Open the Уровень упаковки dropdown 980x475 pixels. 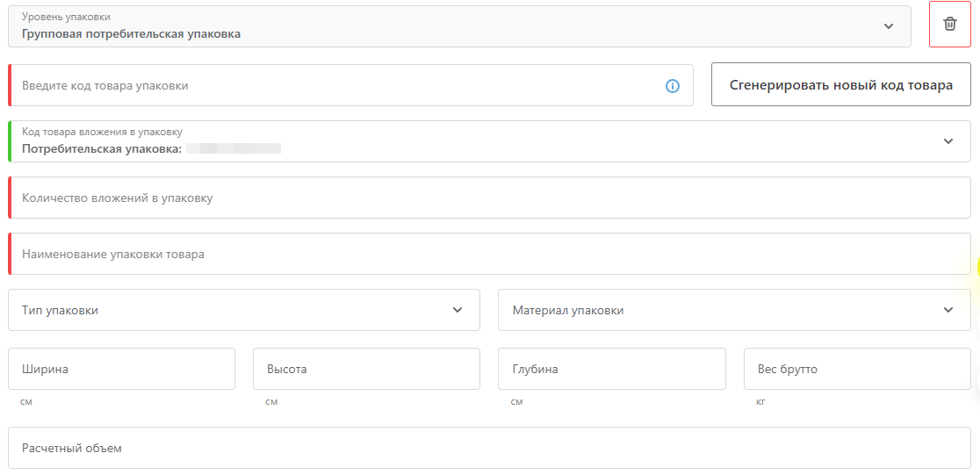pyautogui.click(x=459, y=26)
